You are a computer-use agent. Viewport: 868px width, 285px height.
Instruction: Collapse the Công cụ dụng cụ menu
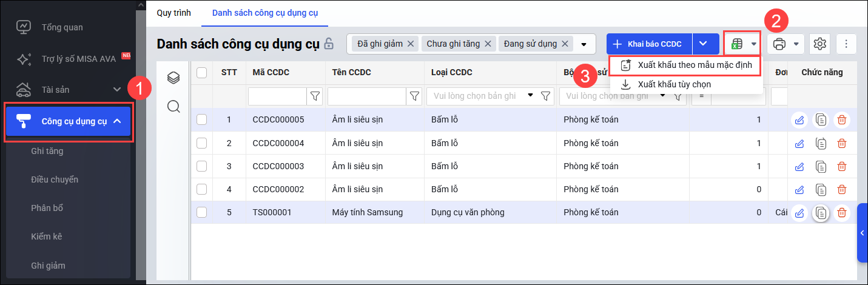tap(118, 121)
